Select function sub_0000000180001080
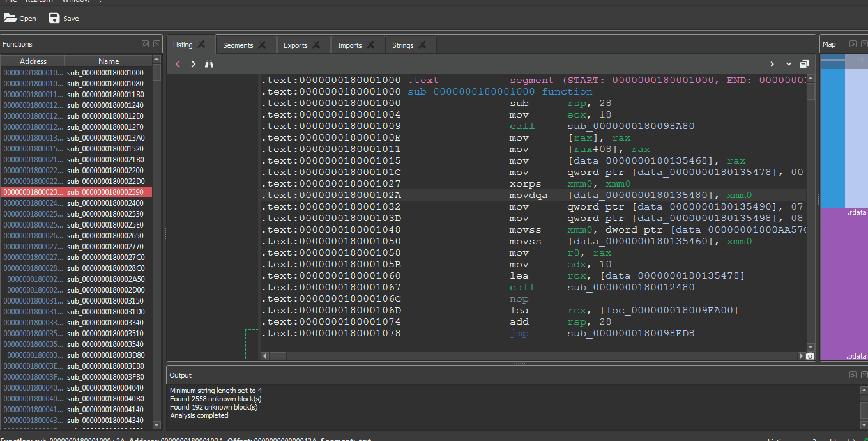The height and width of the screenshot is (441, 868). point(77,83)
